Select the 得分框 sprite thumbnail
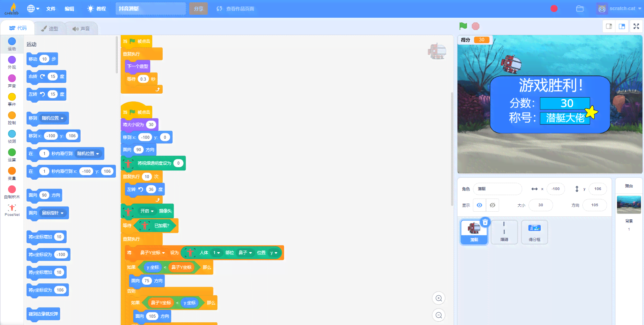This screenshot has height=325, width=644. point(535,232)
